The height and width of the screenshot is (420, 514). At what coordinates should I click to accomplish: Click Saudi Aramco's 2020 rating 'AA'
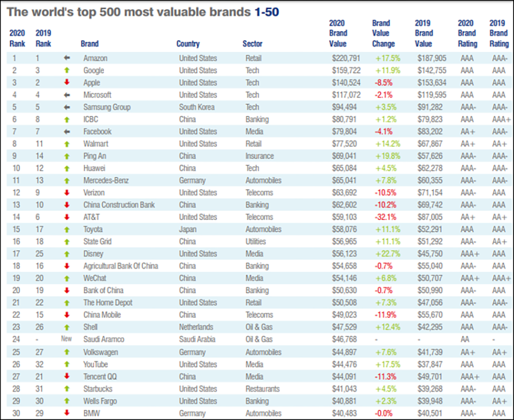click(x=465, y=339)
